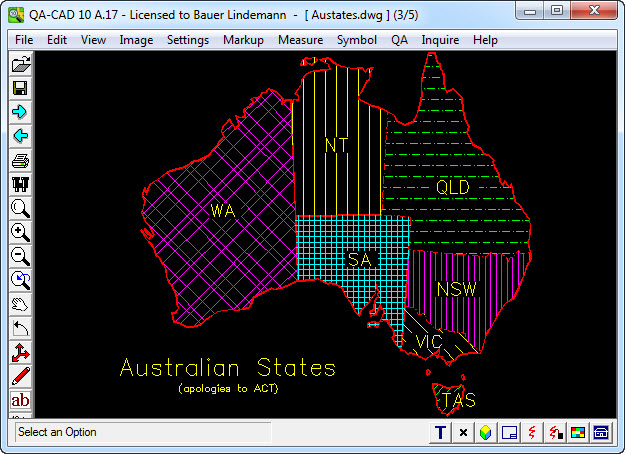Image resolution: width=625 pixels, height=454 pixels.
Task: Click the binoculars Find icon
Action: click(x=21, y=184)
